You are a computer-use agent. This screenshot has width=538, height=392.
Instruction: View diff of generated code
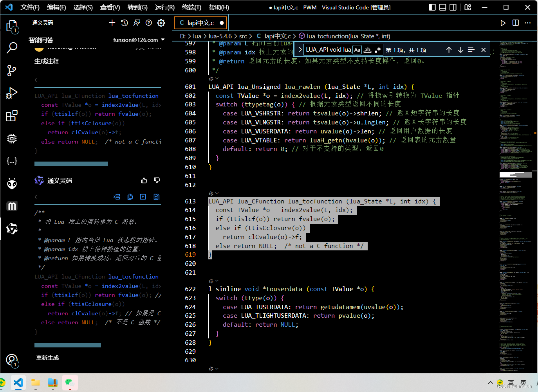point(157,197)
